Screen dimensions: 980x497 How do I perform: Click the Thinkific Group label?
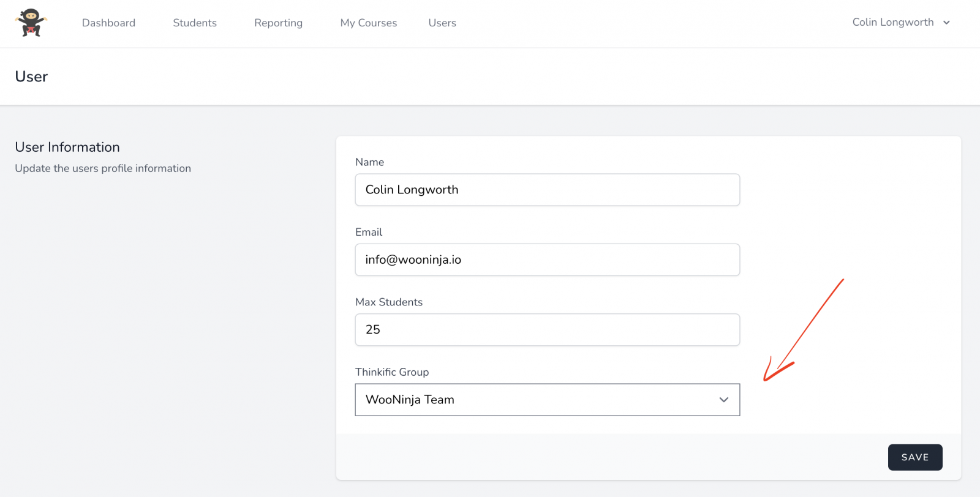[391, 372]
